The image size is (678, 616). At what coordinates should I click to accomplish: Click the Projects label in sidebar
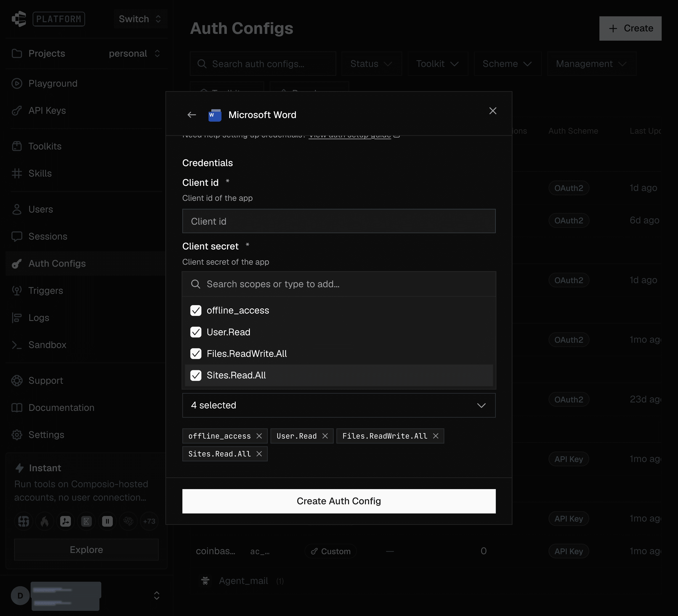(47, 53)
